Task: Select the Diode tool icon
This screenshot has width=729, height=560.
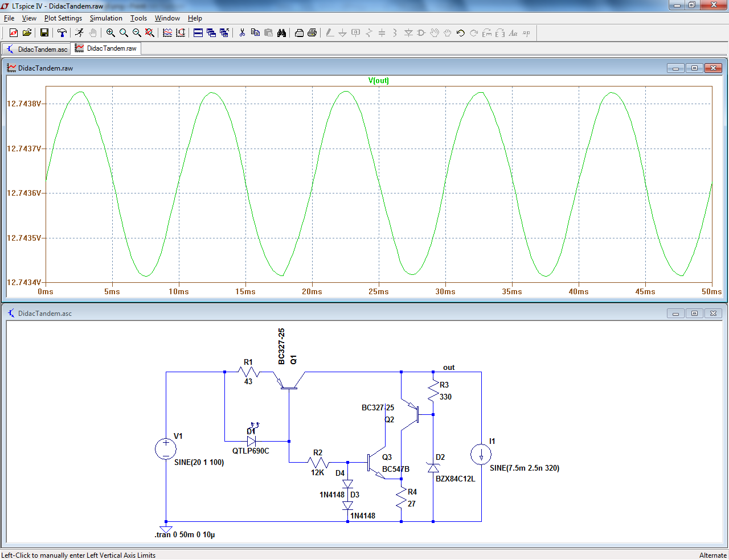Action: [408, 33]
